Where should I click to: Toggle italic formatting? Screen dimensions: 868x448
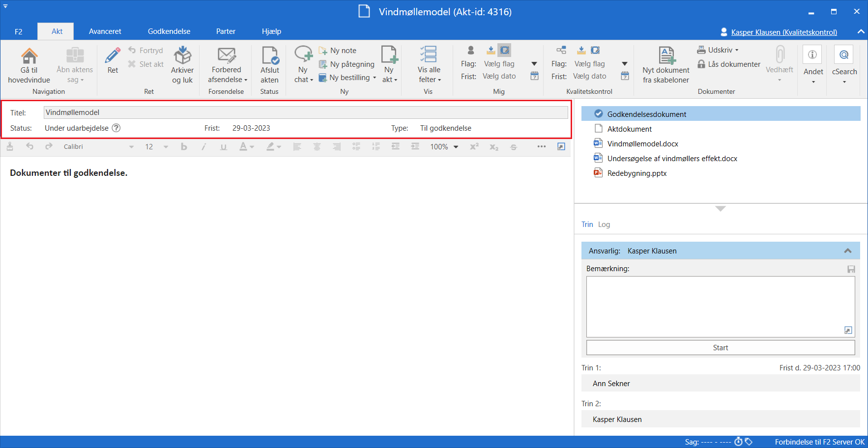pyautogui.click(x=203, y=146)
